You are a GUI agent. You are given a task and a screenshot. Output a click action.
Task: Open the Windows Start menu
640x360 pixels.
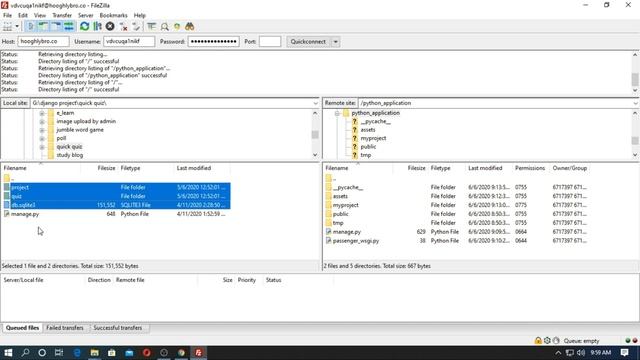tap(8, 353)
